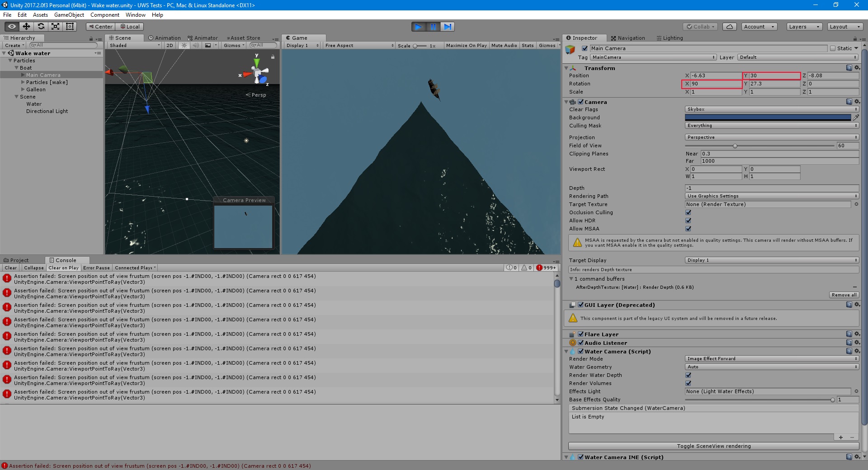Switch to the Navigation tab
Image resolution: width=868 pixels, height=470 pixels.
pyautogui.click(x=628, y=38)
